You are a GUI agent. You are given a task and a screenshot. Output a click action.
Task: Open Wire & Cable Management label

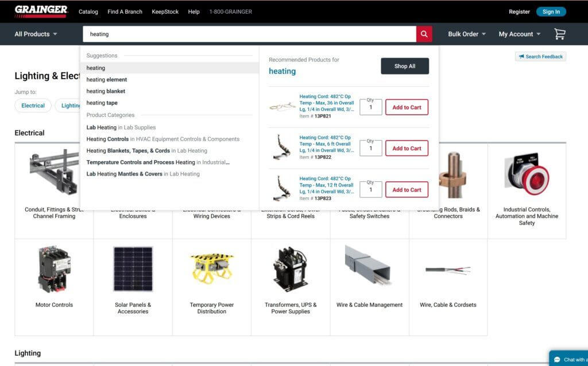pos(369,305)
